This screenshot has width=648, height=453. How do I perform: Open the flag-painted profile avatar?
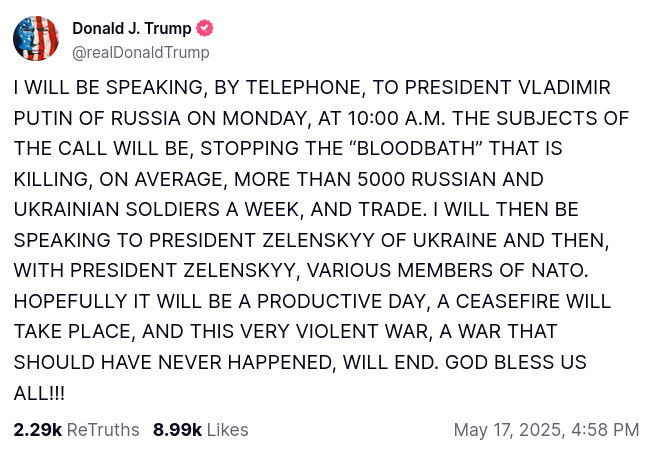tap(36, 38)
